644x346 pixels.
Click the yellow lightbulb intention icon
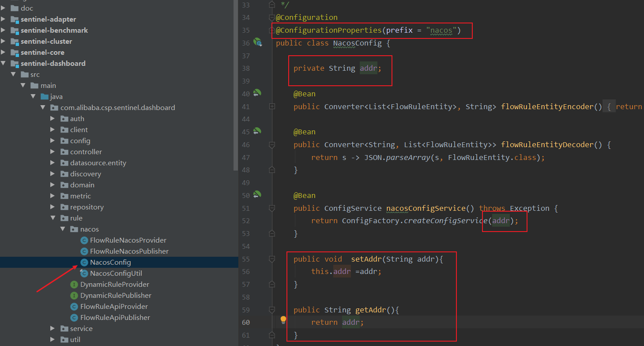[283, 320]
